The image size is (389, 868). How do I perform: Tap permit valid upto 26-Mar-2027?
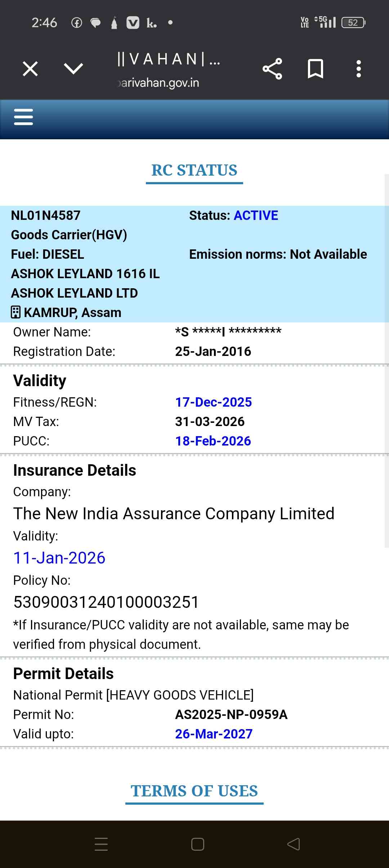click(x=214, y=734)
